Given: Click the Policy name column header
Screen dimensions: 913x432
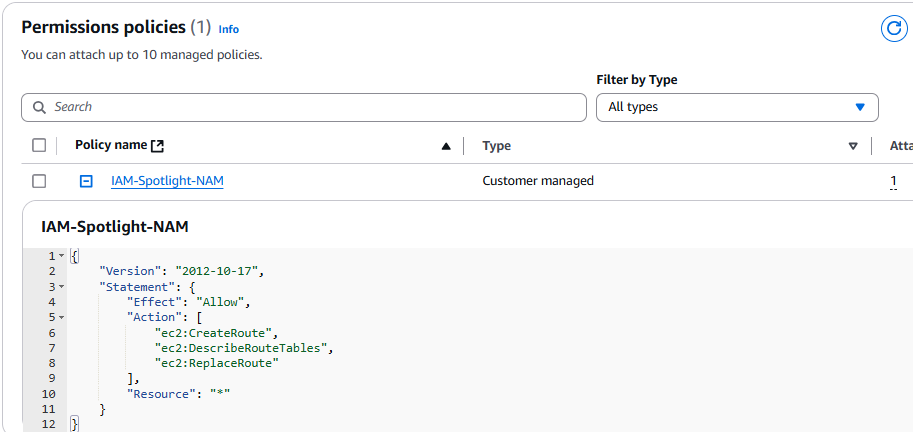Looking at the screenshot, I should (111, 145).
